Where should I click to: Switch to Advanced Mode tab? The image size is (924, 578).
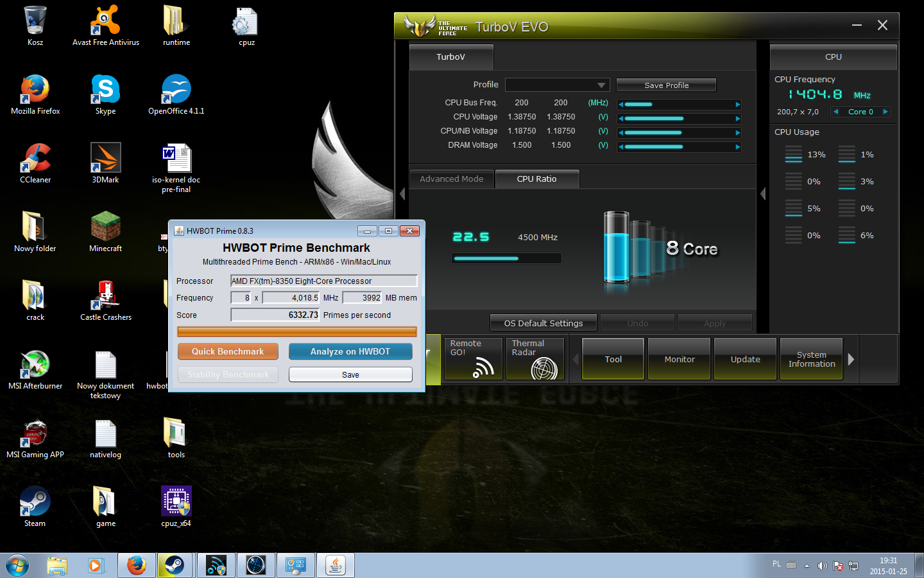(x=452, y=179)
